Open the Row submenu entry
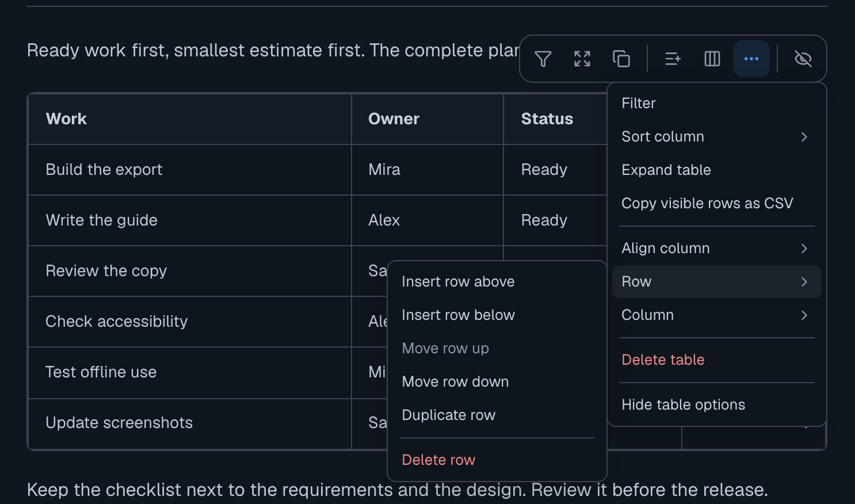The image size is (855, 504). click(x=717, y=282)
